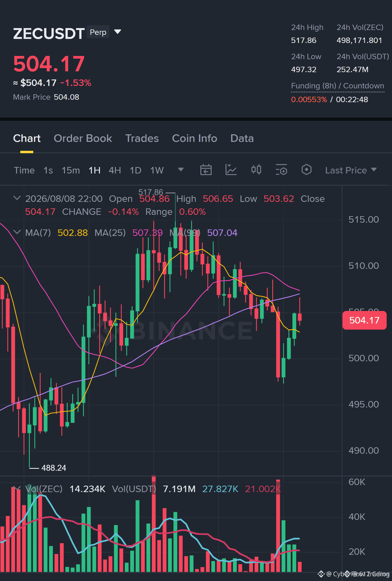This screenshot has width=392, height=581.
Task: Open the chart indicators line icon
Action: point(231,170)
